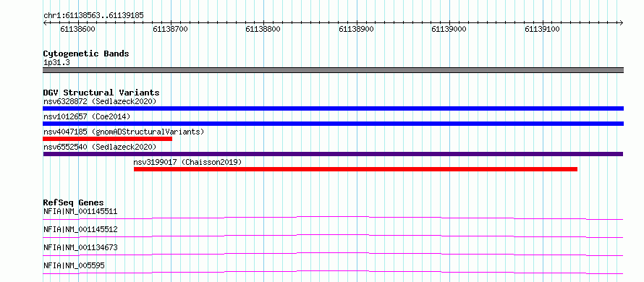Screen dimensions: 644x282
Task: Click the gray 1p31.3 cytoband bar
Action: tap(333, 70)
